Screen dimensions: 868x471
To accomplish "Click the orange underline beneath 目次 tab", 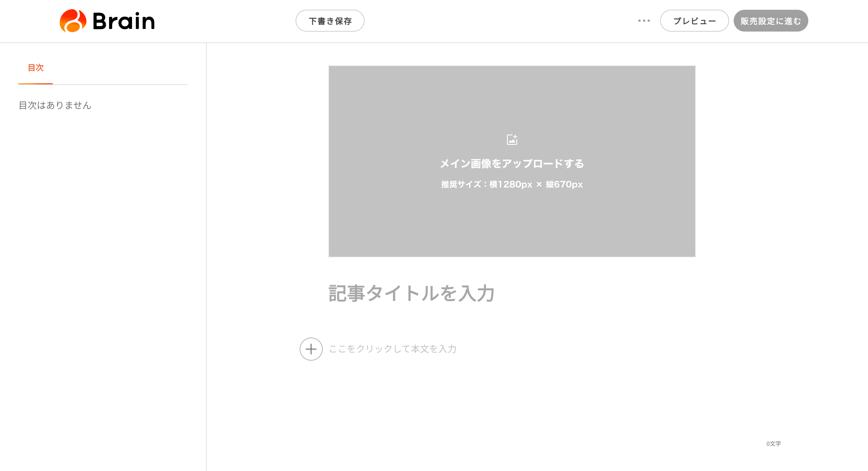I will coord(35,83).
